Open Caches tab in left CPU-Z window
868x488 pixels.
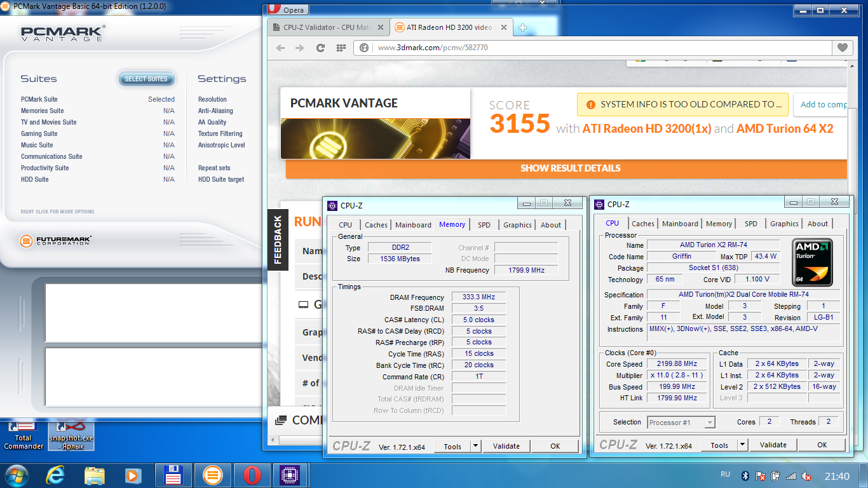coord(376,225)
